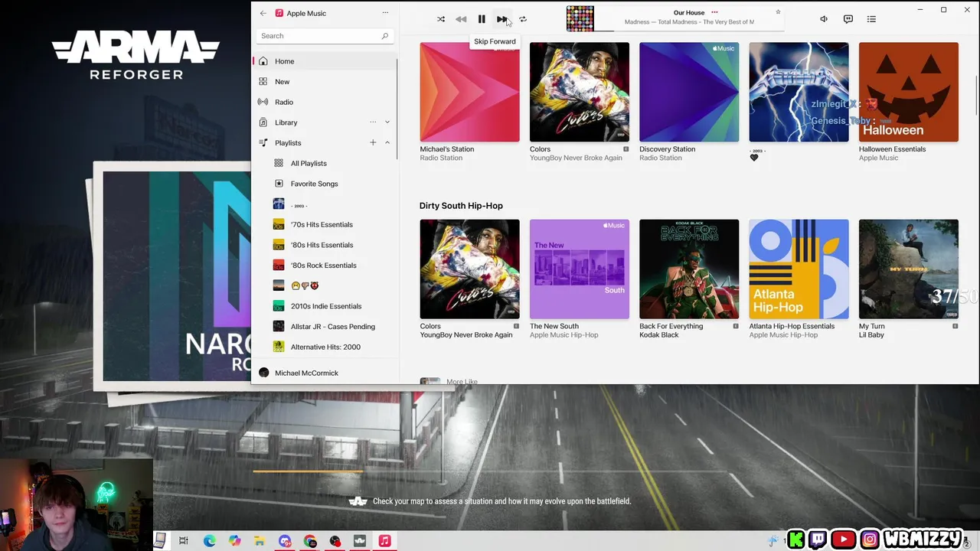
Task: Open My Turn album cover
Action: (908, 269)
